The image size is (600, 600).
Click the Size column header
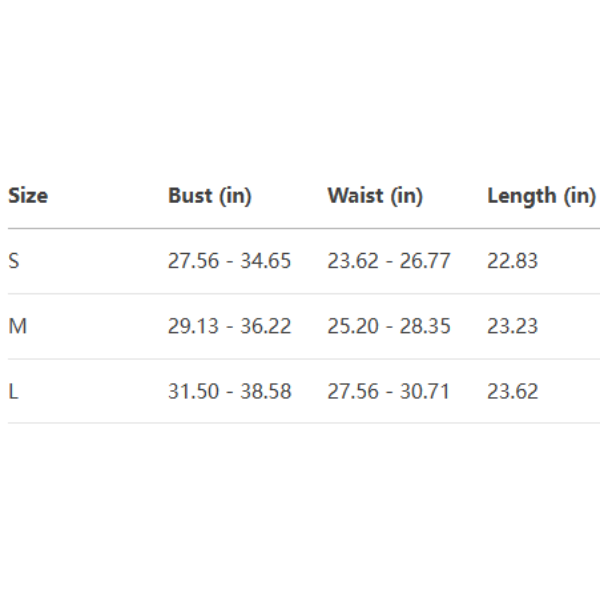coord(28,196)
